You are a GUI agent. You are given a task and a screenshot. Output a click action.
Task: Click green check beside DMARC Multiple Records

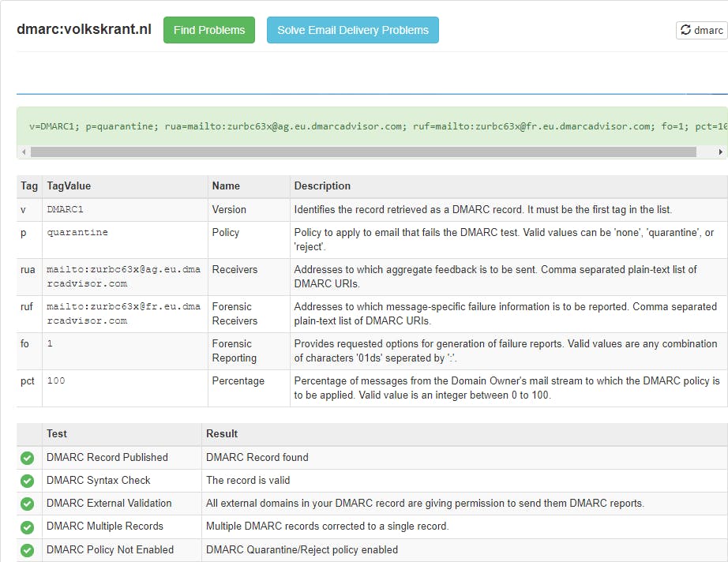click(x=28, y=526)
